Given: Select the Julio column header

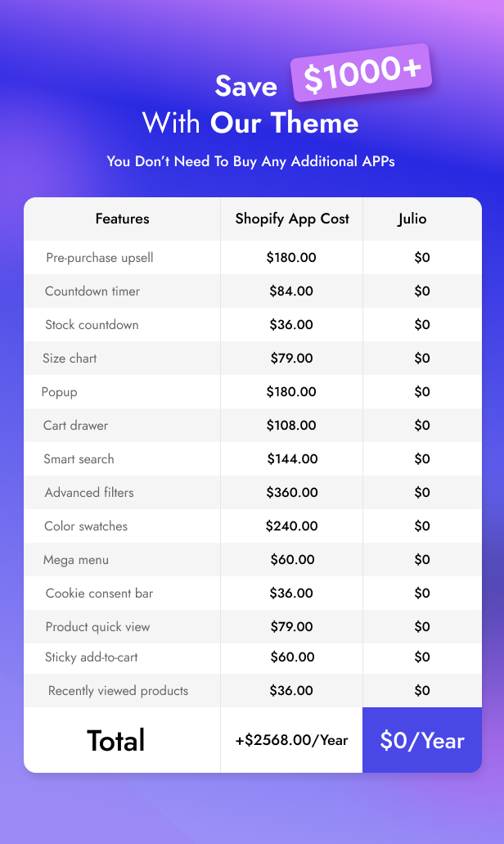Looking at the screenshot, I should (412, 219).
